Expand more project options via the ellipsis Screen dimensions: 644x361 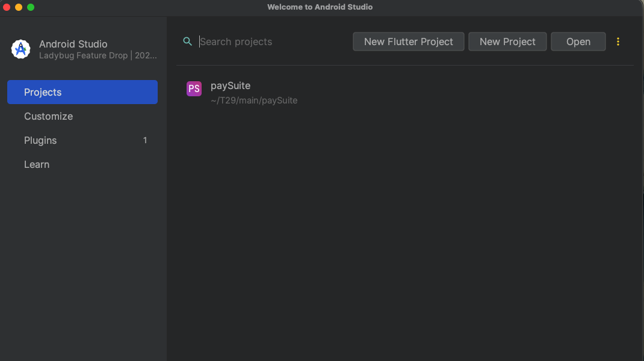pos(618,42)
